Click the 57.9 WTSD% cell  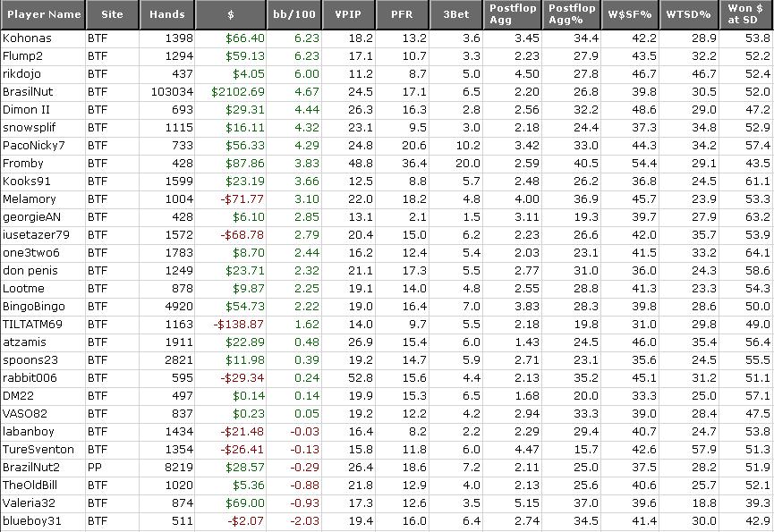pos(704,449)
